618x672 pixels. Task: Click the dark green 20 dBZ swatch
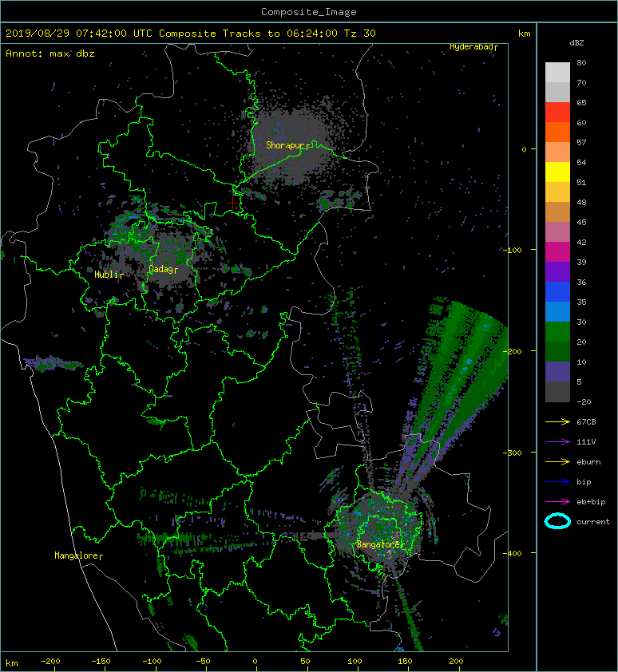pyautogui.click(x=557, y=351)
